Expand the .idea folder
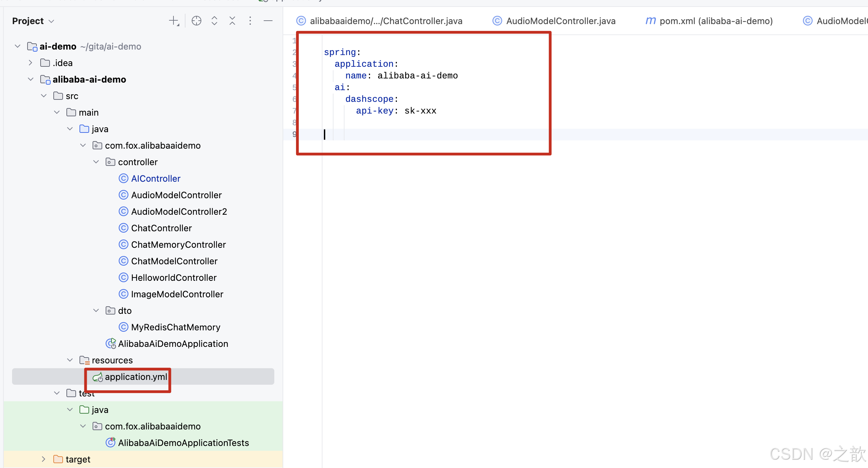 [x=31, y=63]
